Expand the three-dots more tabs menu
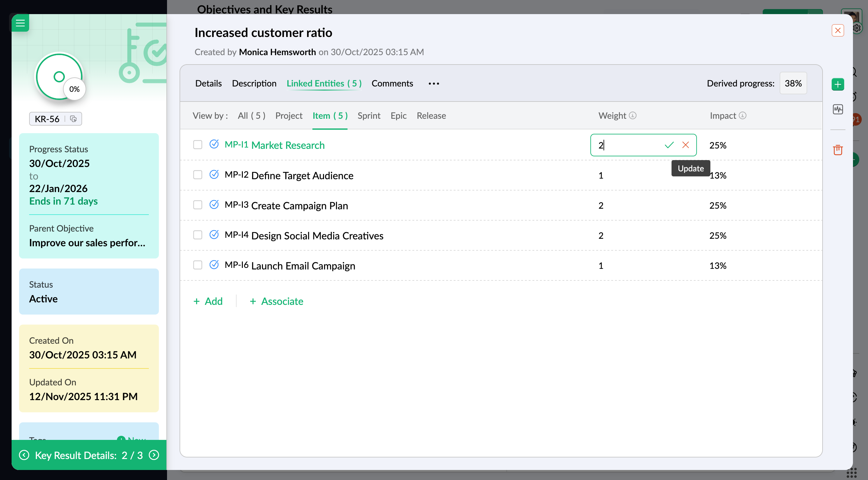Screen dimensions: 868x480 (434, 84)
